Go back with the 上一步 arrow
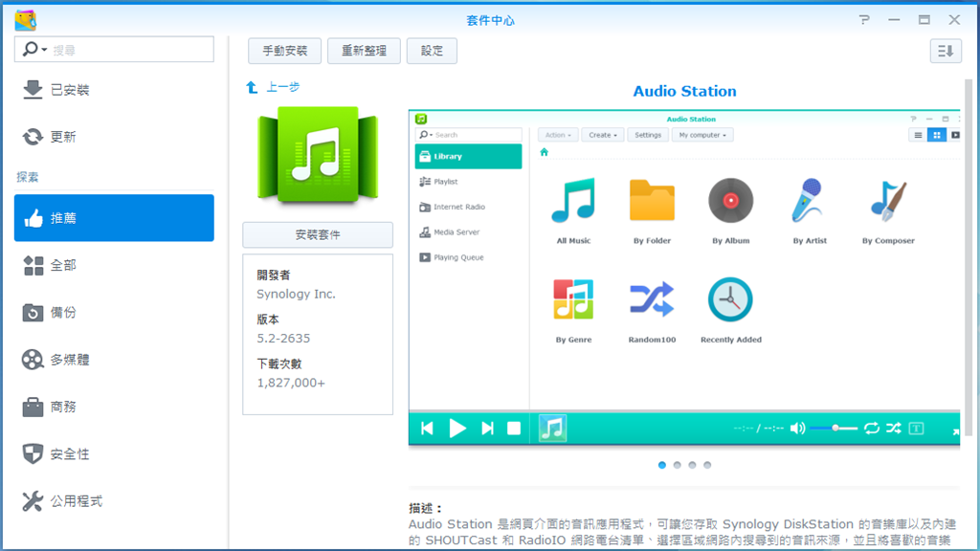This screenshot has height=551, width=980. pos(252,87)
